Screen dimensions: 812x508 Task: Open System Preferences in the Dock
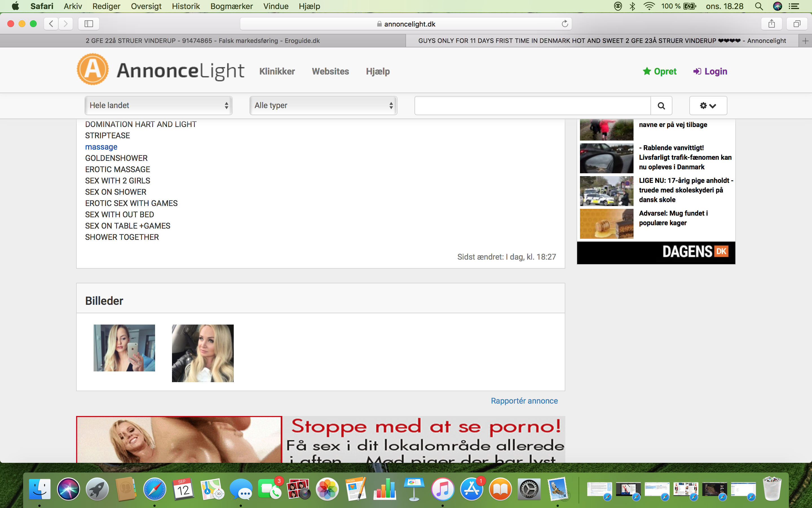pyautogui.click(x=529, y=489)
